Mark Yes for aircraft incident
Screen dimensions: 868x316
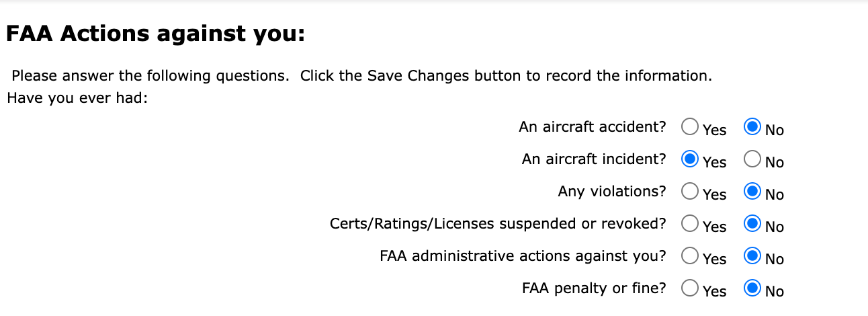(x=689, y=159)
